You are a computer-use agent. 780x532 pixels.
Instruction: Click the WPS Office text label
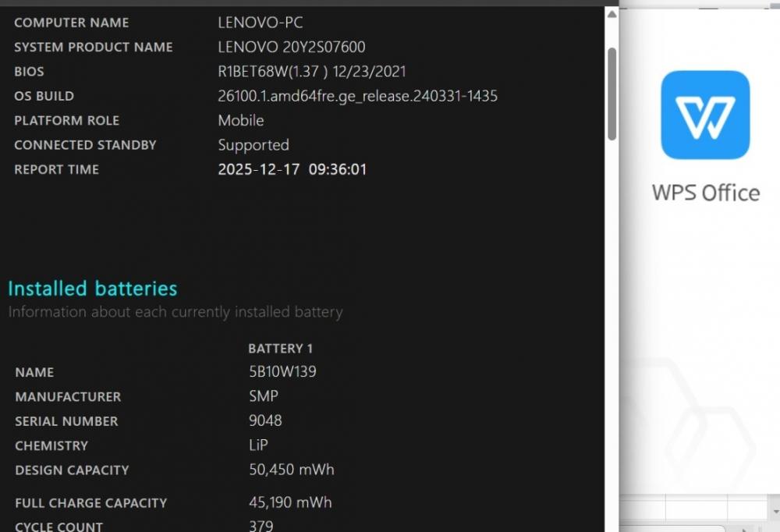point(706,193)
